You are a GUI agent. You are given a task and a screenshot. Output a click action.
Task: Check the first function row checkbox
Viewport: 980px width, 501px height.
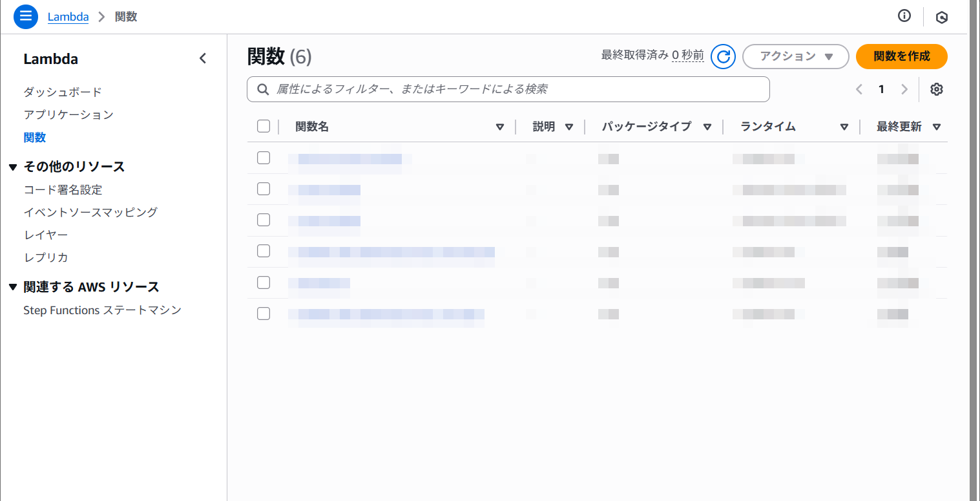[264, 158]
